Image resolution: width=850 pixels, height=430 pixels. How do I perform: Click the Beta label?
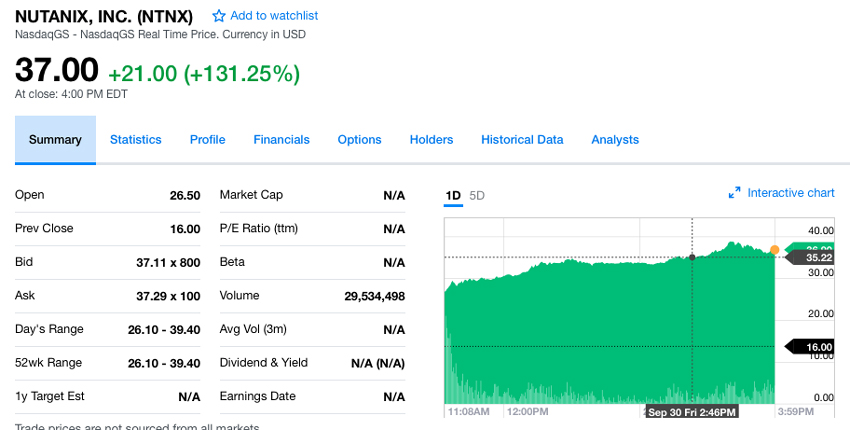click(232, 262)
